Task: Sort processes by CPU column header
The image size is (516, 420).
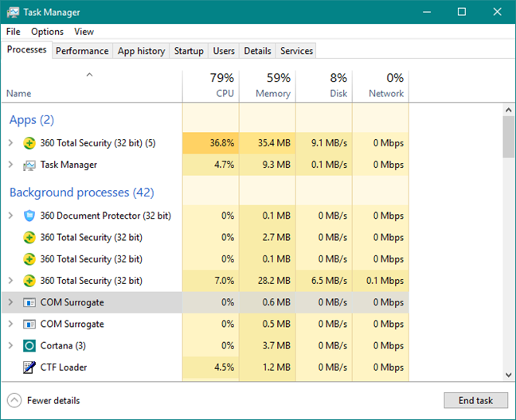Action: coord(211,85)
